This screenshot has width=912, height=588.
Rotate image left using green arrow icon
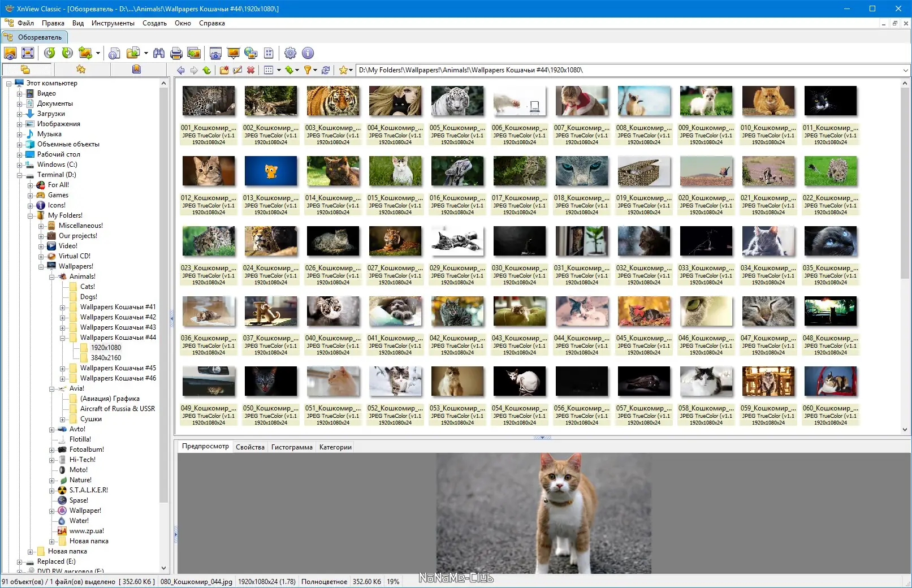pyautogui.click(x=50, y=53)
